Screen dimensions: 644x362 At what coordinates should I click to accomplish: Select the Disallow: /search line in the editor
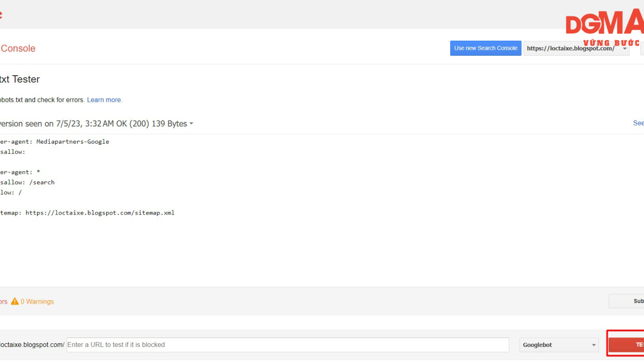[x=27, y=182]
